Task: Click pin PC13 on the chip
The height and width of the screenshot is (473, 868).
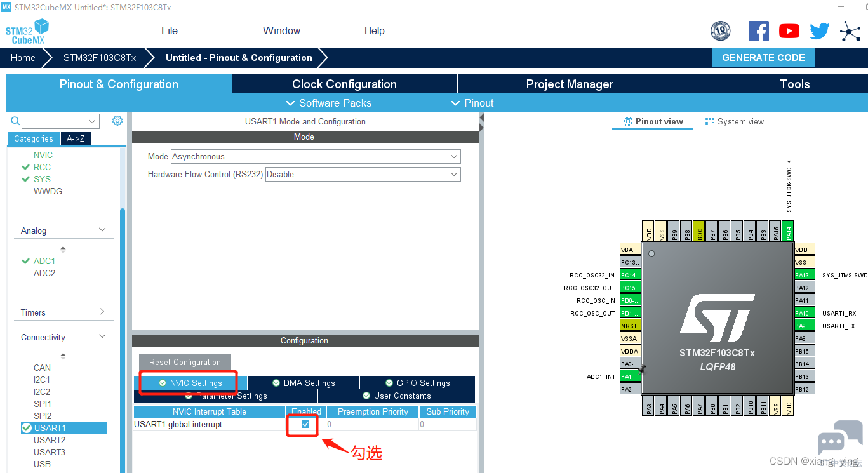Action: (x=631, y=262)
